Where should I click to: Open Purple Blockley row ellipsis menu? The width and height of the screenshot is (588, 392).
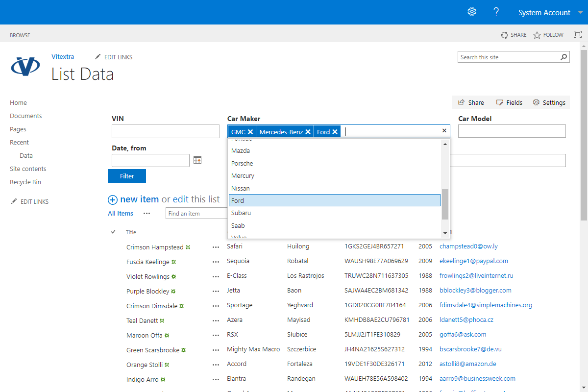click(216, 292)
